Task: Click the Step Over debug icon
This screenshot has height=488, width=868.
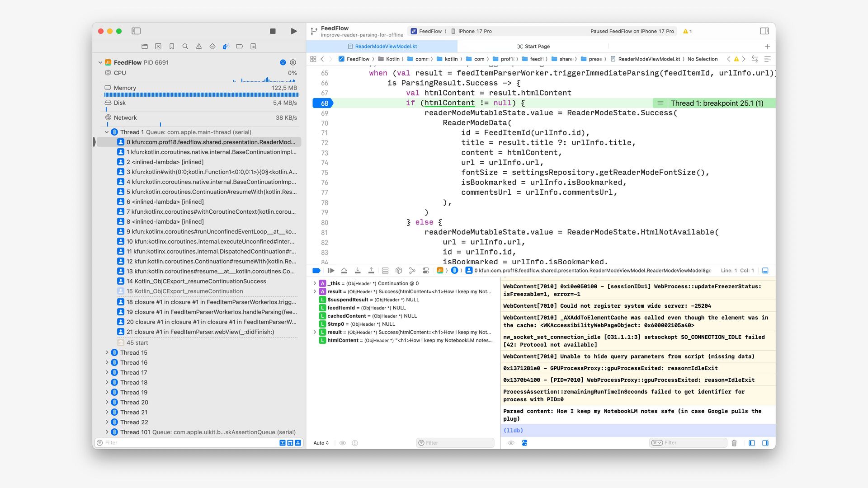Action: click(344, 271)
